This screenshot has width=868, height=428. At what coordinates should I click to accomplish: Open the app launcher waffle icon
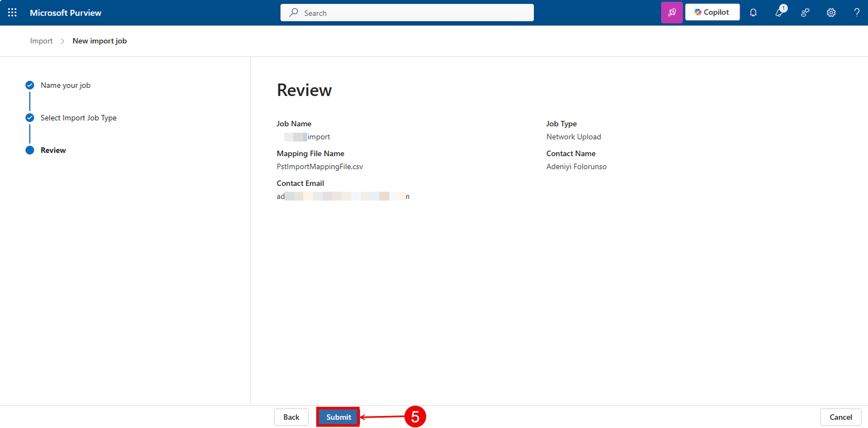point(12,12)
